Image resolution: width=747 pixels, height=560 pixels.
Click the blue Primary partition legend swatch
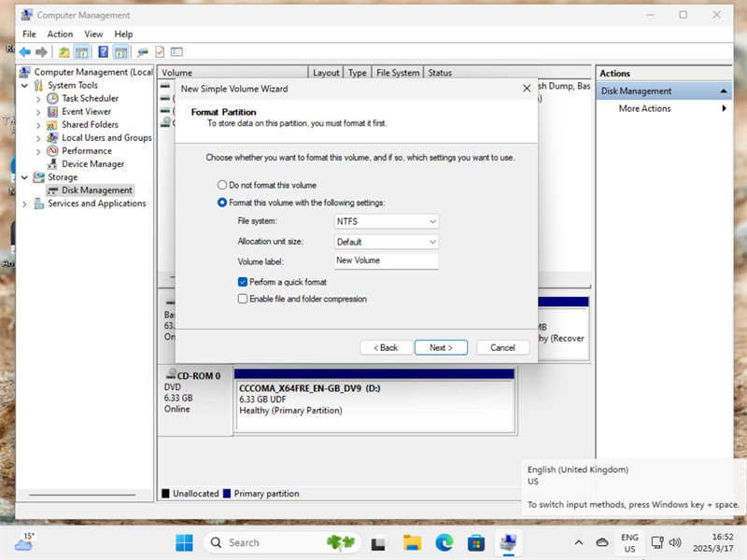(227, 494)
